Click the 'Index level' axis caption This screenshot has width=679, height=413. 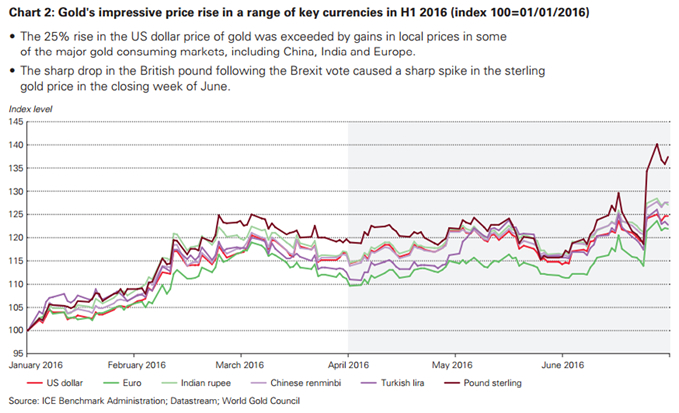(x=24, y=109)
